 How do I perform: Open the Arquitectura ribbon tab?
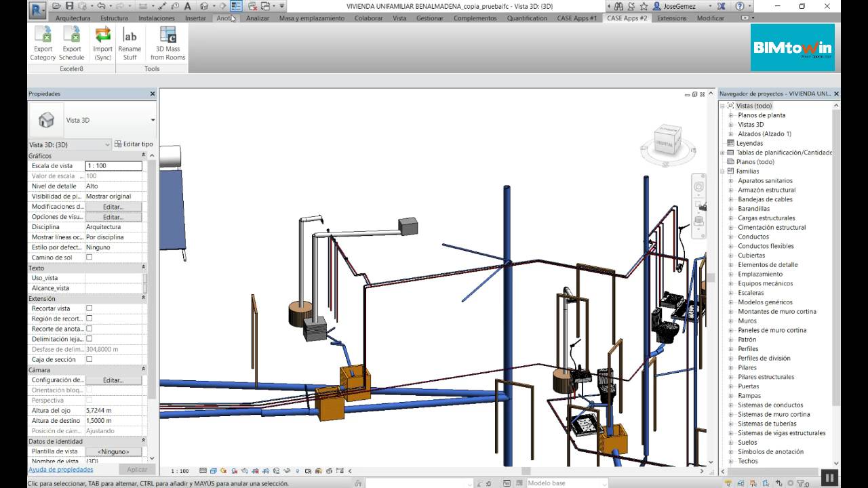(73, 18)
